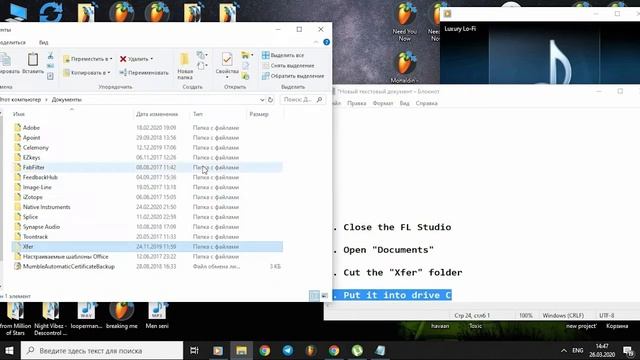Image resolution: width=640 pixels, height=360 pixels.
Task: Click the taskbar search box
Action: tap(102, 351)
